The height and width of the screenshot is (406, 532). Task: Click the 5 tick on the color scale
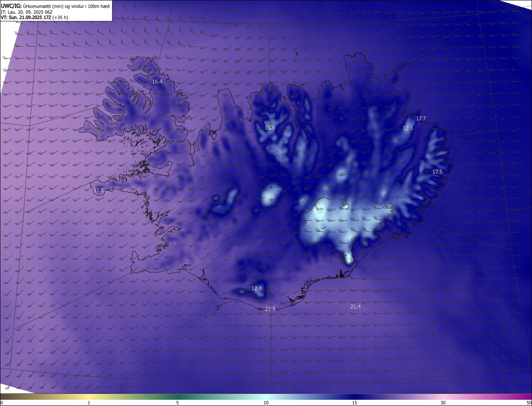point(177,403)
